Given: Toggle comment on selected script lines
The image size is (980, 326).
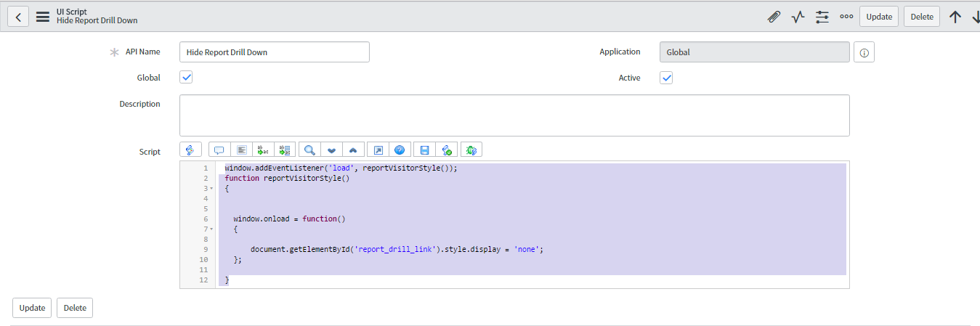Looking at the screenshot, I should (219, 150).
